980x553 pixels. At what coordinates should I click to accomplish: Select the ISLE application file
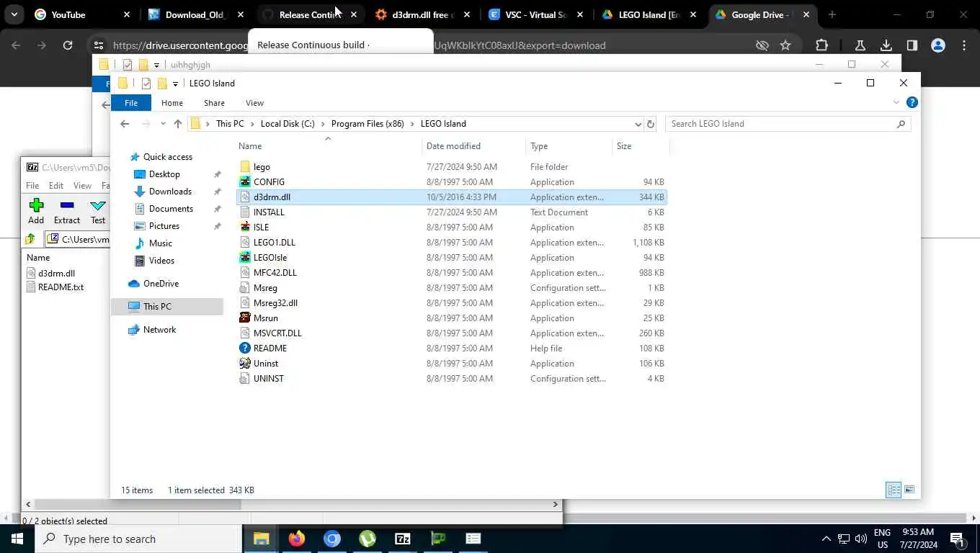click(261, 228)
